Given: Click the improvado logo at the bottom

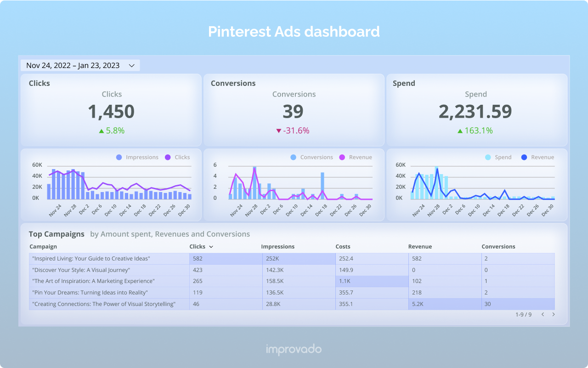Looking at the screenshot, I should 294,349.
